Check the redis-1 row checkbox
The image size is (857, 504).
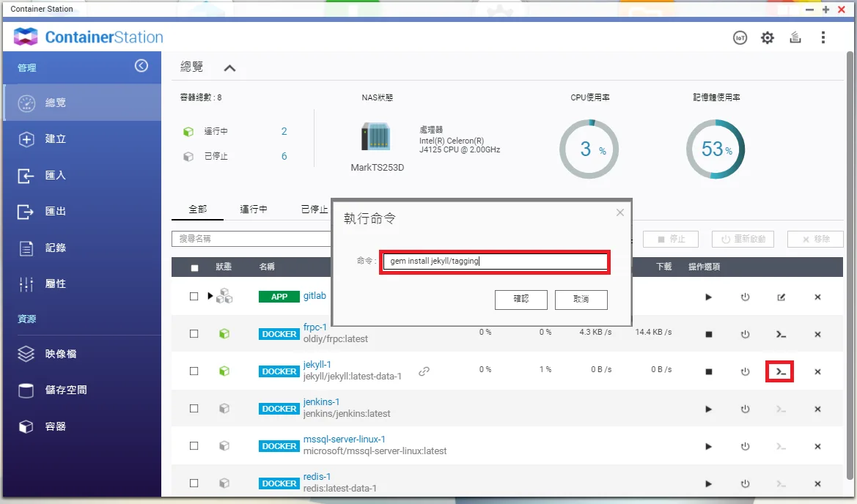[194, 483]
